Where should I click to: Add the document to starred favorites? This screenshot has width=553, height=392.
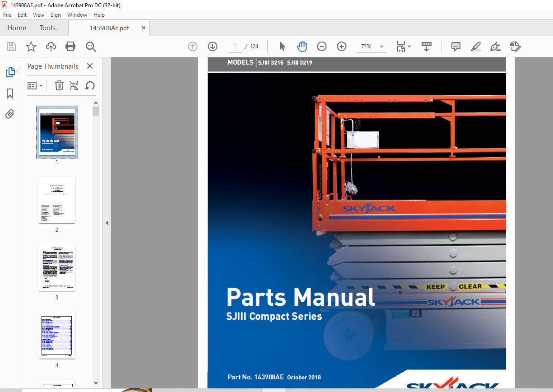coord(31,47)
